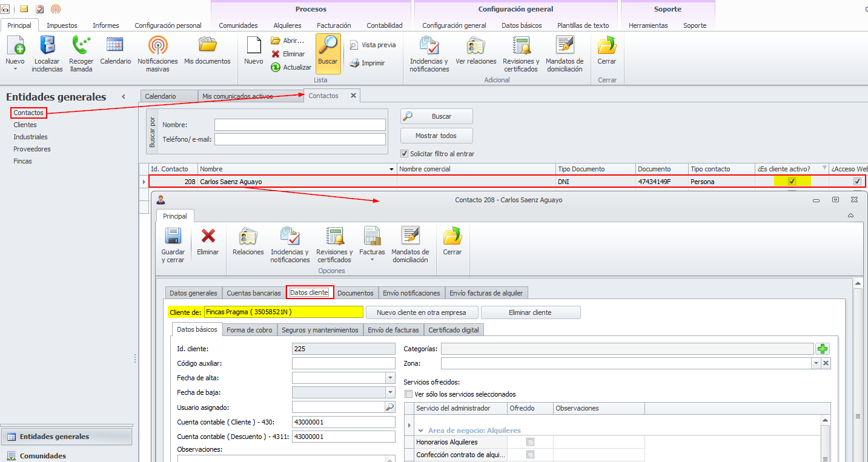Collapse the Entidades generales side panel

coord(124,97)
